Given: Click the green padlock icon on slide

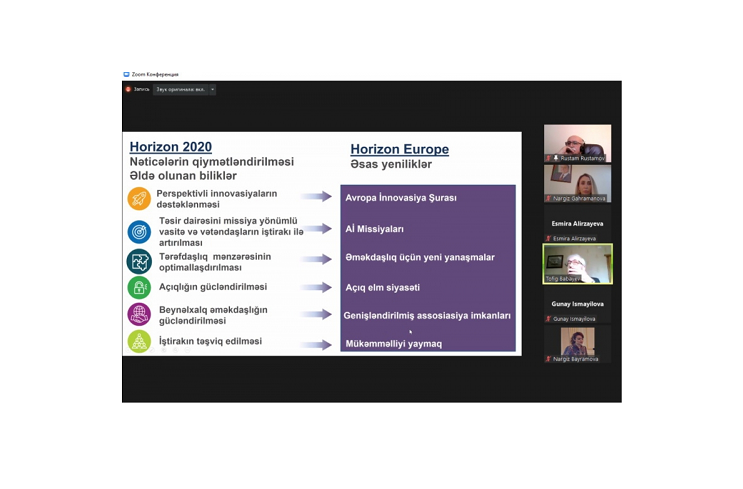Looking at the screenshot, I should click(x=139, y=287).
